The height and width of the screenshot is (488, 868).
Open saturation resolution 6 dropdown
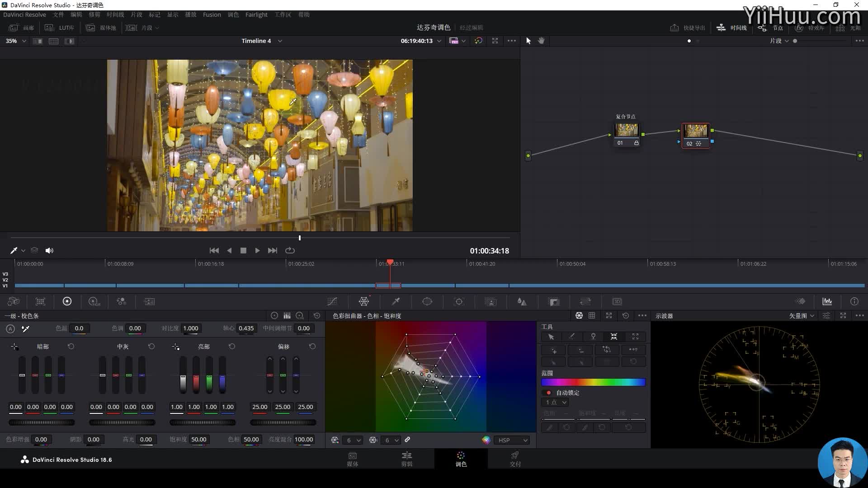tap(391, 440)
